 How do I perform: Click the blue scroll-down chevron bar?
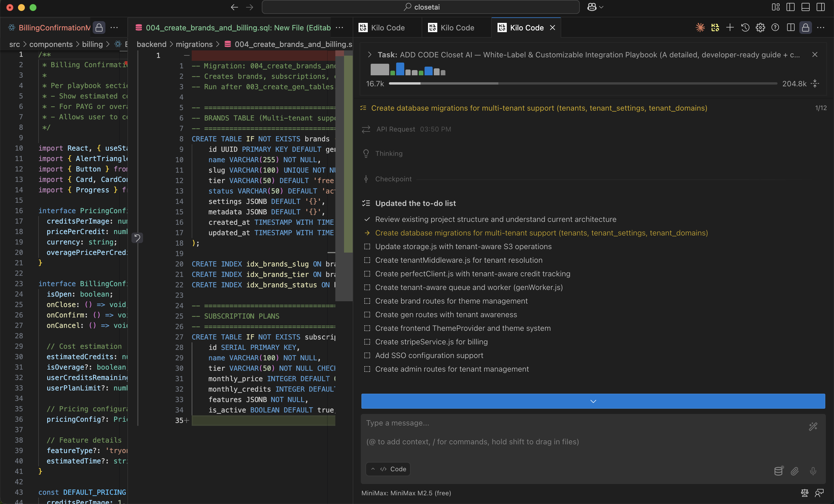point(593,401)
